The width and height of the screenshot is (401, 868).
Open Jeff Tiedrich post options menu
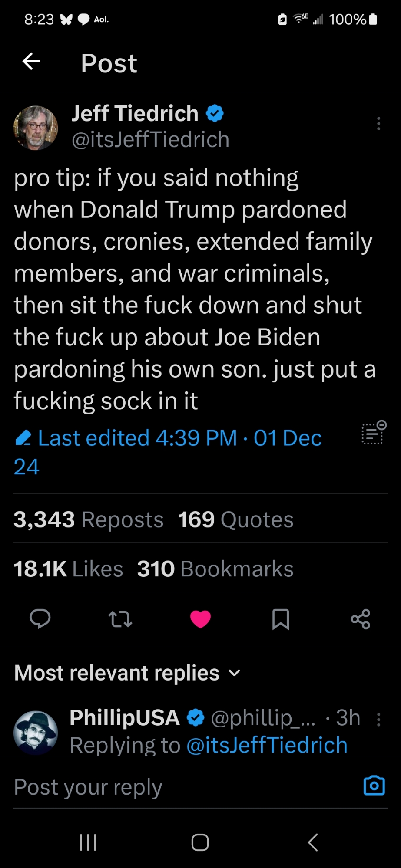point(379,124)
